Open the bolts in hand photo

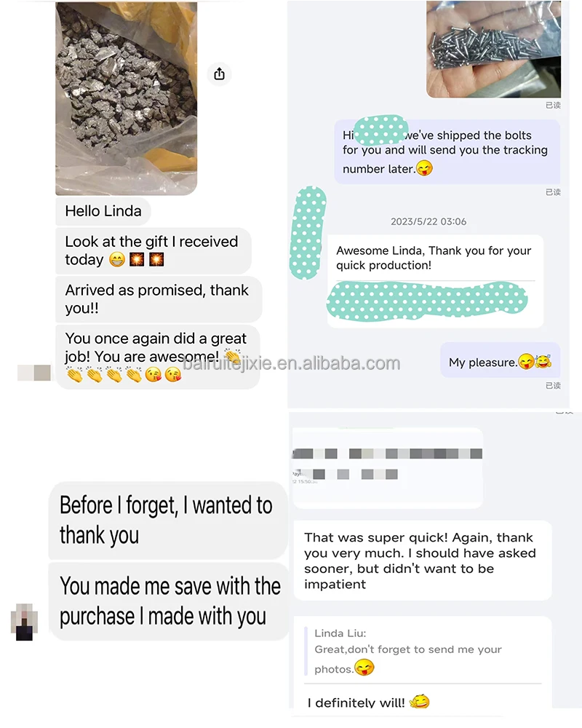click(493, 50)
